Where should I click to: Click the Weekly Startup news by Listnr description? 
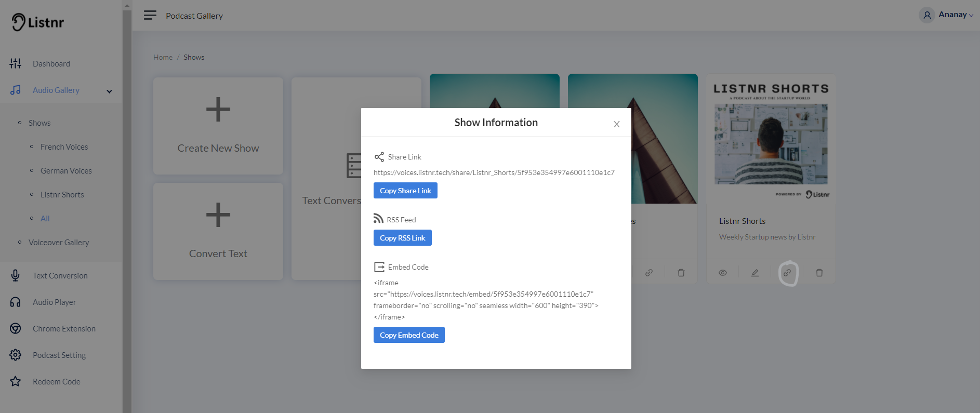click(x=767, y=237)
